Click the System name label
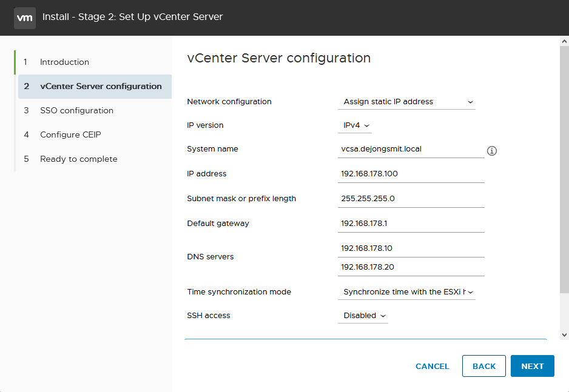This screenshot has width=569, height=392. coord(212,149)
